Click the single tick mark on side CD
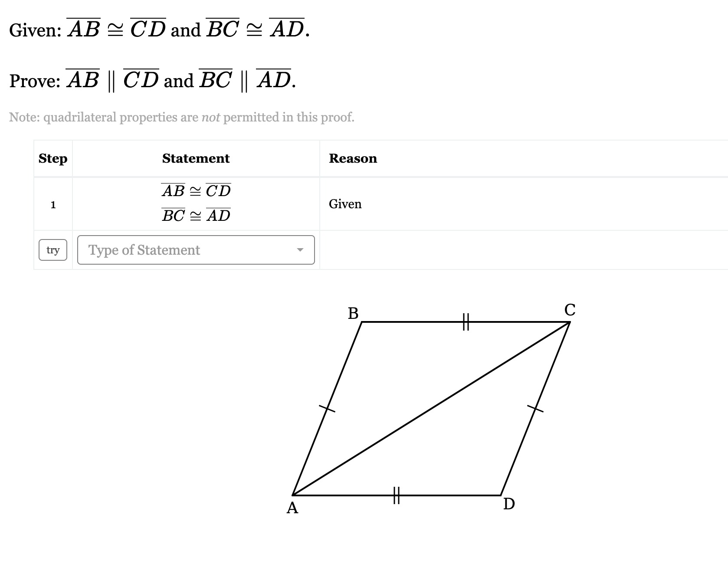 [535, 408]
